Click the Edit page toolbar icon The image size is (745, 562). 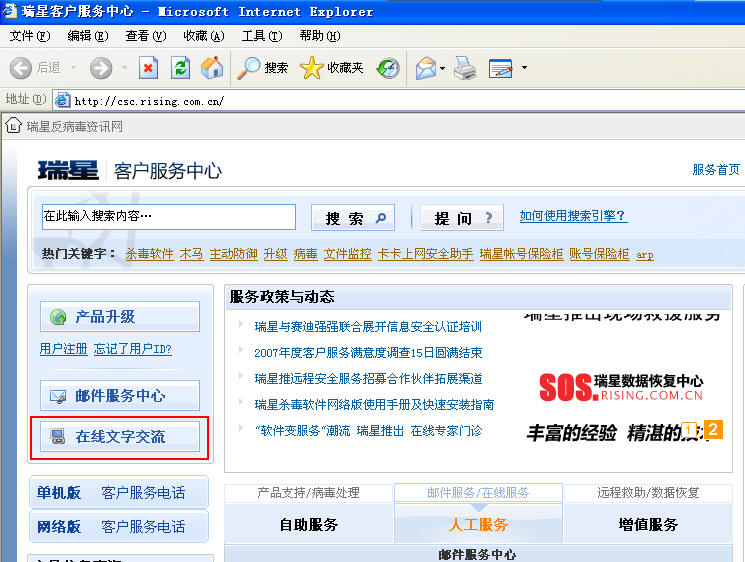click(x=501, y=68)
